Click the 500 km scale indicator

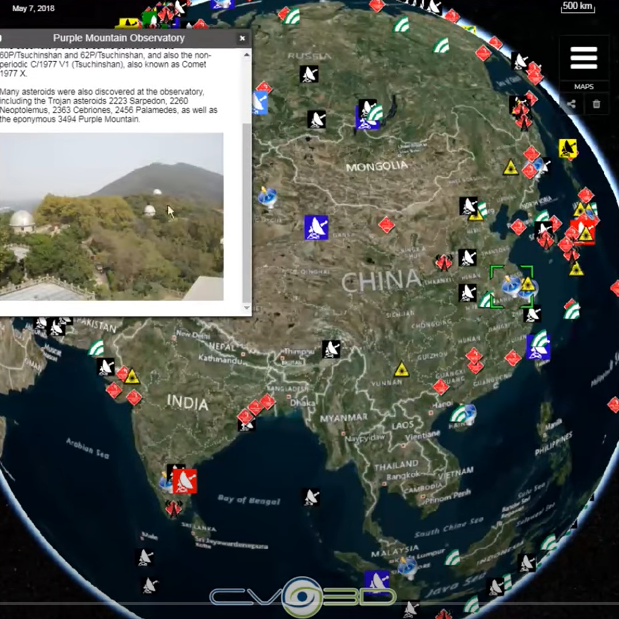[578, 7]
